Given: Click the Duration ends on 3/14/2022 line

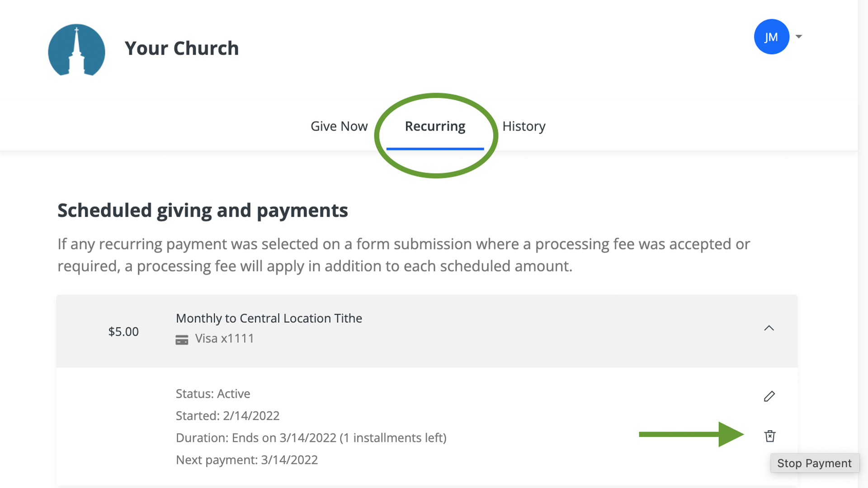Looking at the screenshot, I should tap(311, 438).
